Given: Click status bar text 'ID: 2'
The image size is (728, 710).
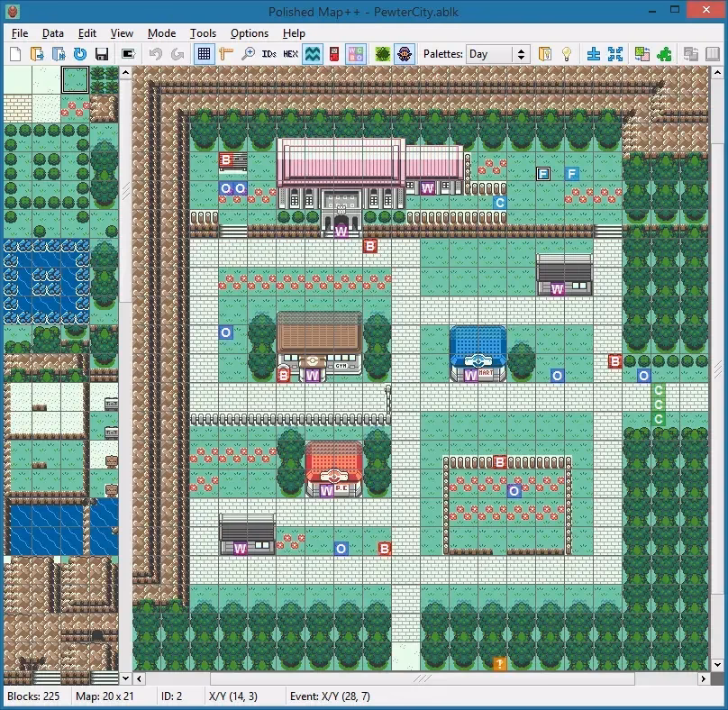Looking at the screenshot, I should (171, 696).
